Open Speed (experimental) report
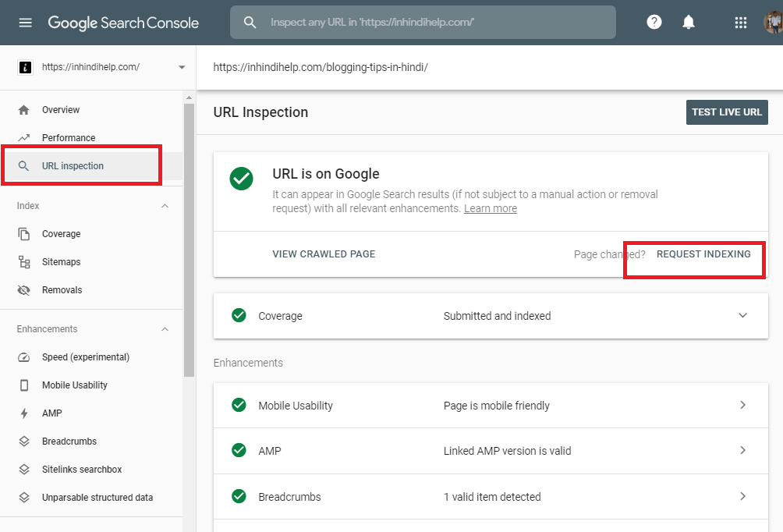783x532 pixels. coord(85,357)
